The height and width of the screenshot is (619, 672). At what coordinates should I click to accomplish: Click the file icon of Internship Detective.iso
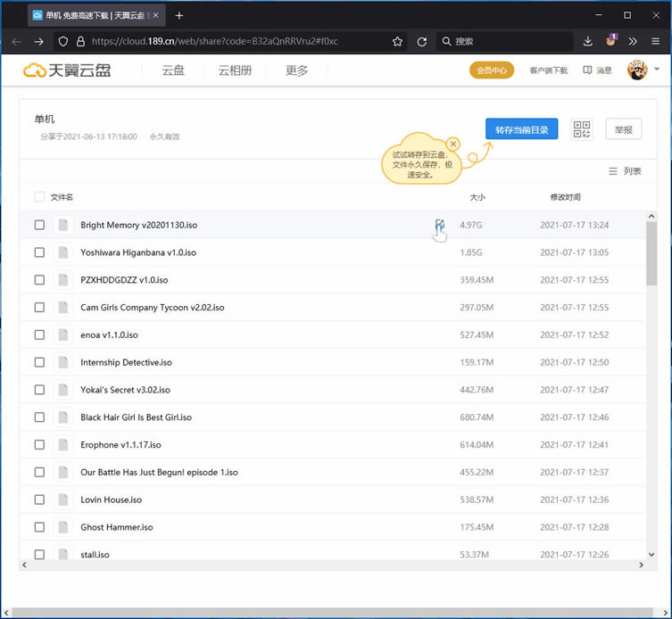(63, 362)
